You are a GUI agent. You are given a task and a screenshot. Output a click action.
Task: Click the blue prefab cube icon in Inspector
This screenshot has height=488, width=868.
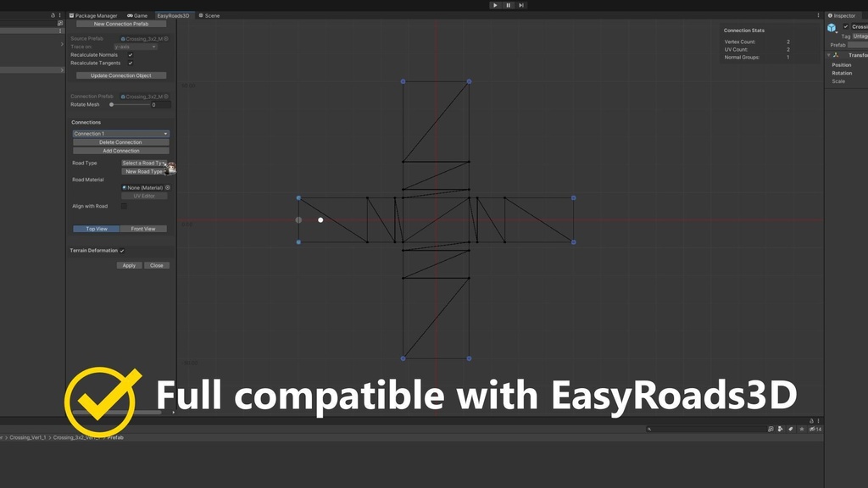832,27
